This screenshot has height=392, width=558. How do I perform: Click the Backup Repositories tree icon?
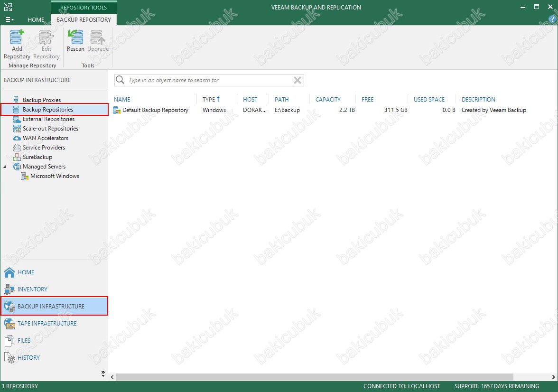[16, 109]
